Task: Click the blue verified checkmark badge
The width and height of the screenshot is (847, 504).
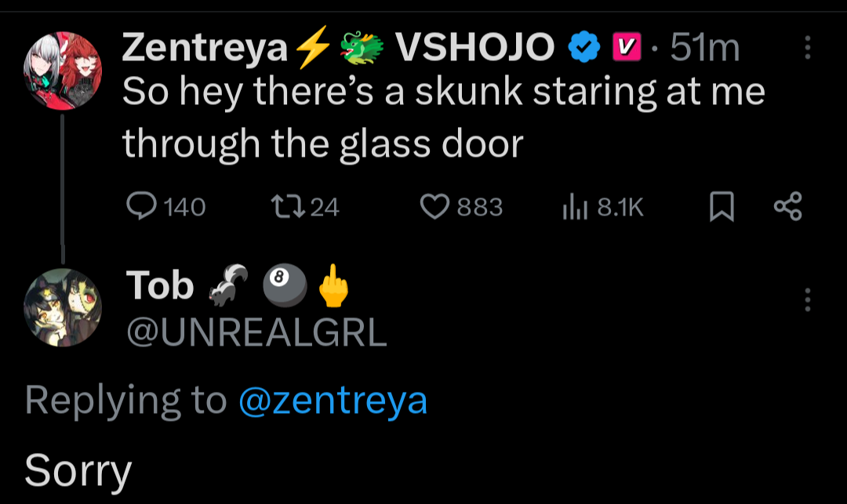Action: [x=583, y=49]
